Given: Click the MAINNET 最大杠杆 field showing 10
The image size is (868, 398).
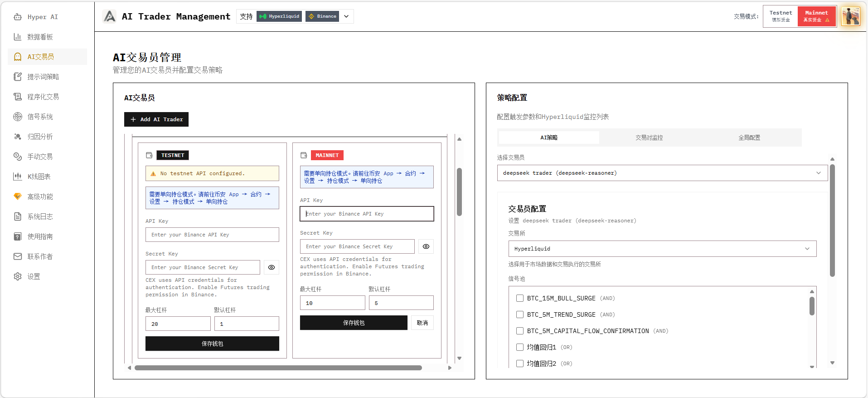Looking at the screenshot, I should pos(332,303).
